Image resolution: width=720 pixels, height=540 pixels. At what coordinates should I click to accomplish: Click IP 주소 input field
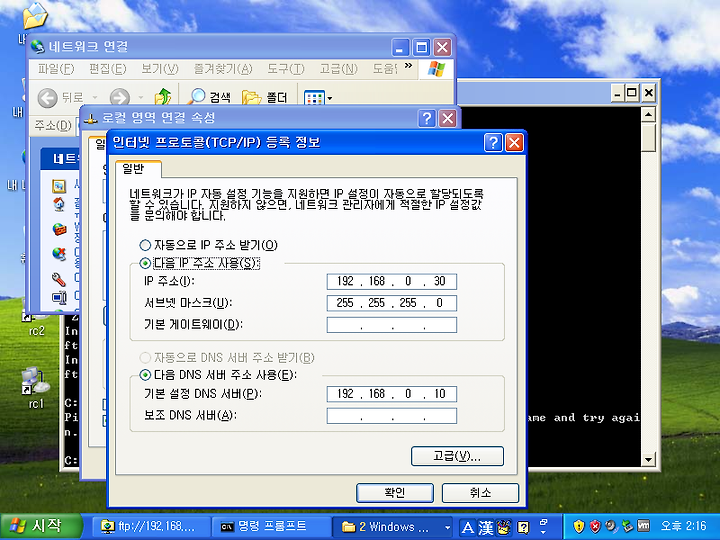(392, 281)
